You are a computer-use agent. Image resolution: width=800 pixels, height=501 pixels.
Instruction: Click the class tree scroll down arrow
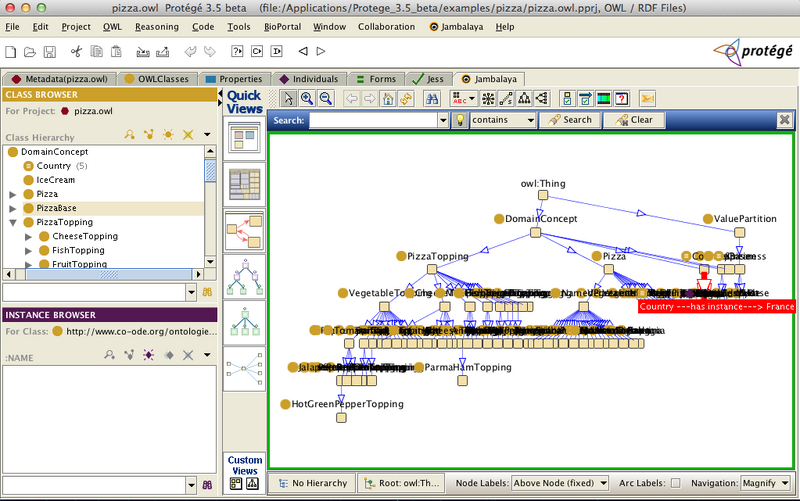click(210, 262)
